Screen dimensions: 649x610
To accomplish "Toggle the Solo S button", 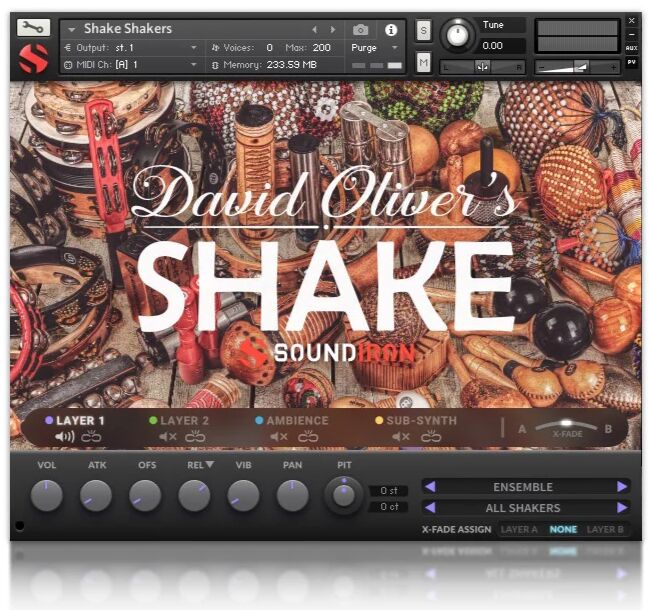I will tap(423, 30).
